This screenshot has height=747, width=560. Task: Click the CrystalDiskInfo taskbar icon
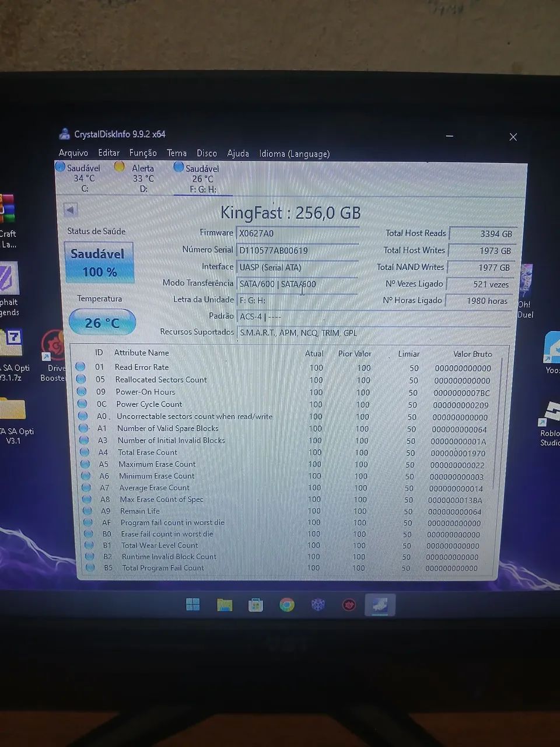[380, 605]
